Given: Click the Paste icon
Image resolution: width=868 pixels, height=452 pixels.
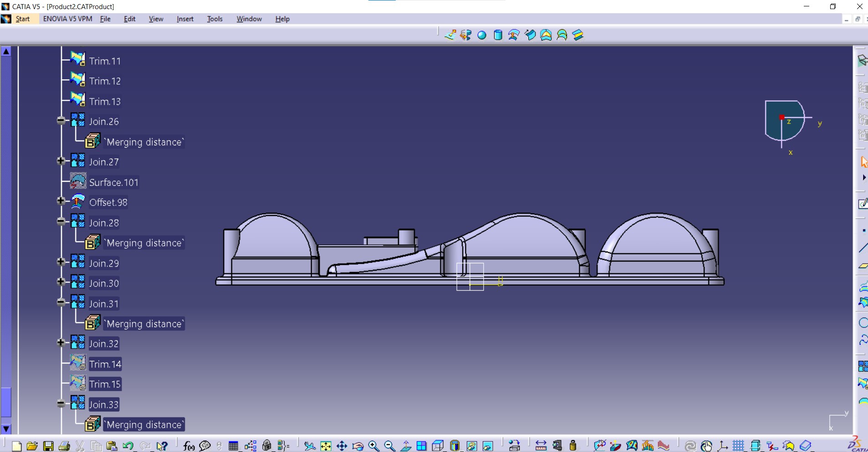Looking at the screenshot, I should (x=112, y=446).
